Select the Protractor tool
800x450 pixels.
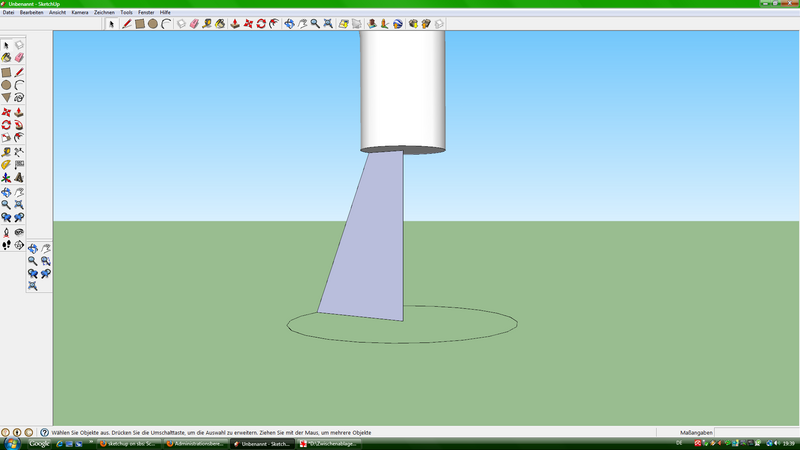pos(7,164)
